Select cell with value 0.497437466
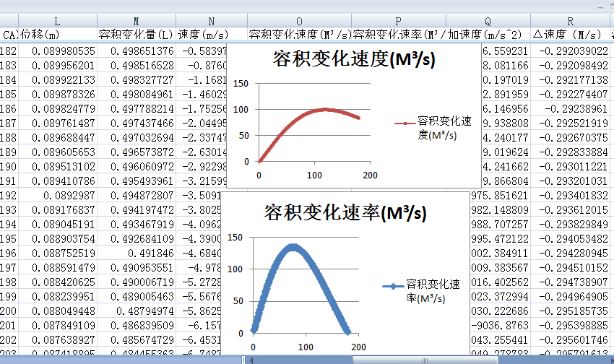 [137, 123]
